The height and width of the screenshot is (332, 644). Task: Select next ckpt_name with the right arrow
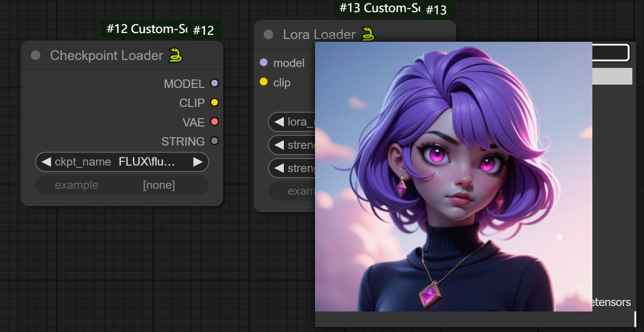(x=198, y=162)
